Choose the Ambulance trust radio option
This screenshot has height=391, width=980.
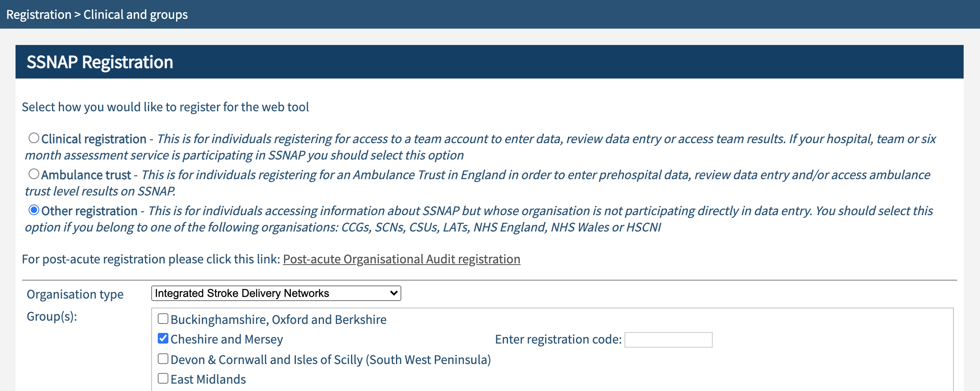(34, 174)
